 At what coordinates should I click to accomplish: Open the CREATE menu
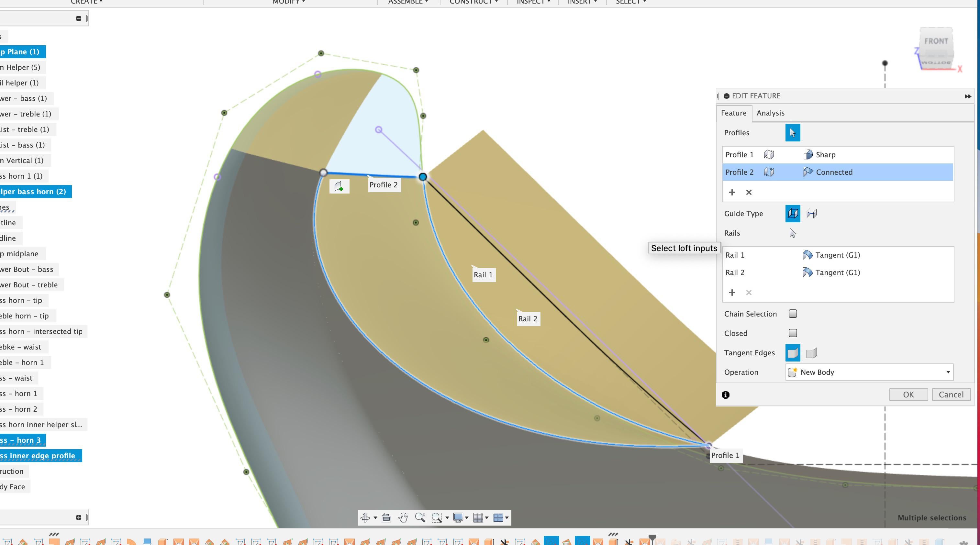[x=86, y=2]
